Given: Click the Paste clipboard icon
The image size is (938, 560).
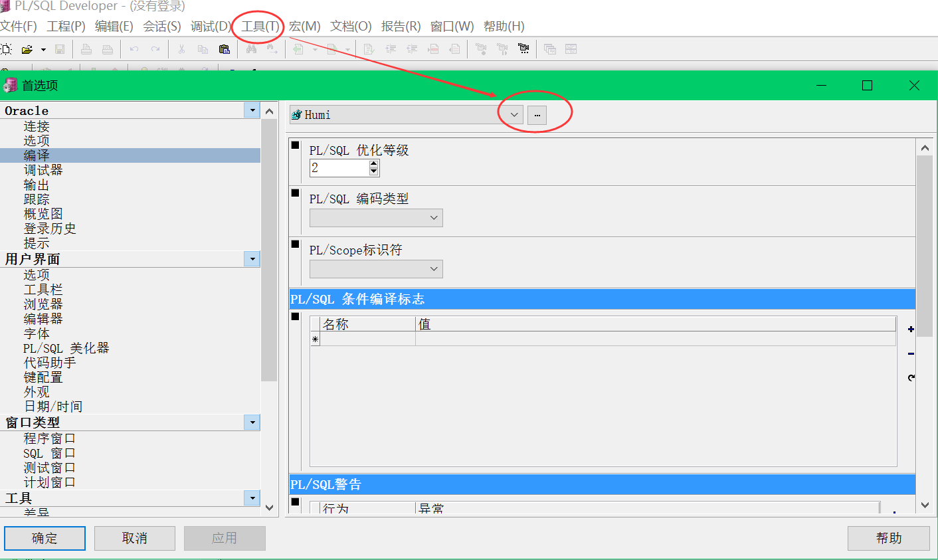Looking at the screenshot, I should (225, 49).
